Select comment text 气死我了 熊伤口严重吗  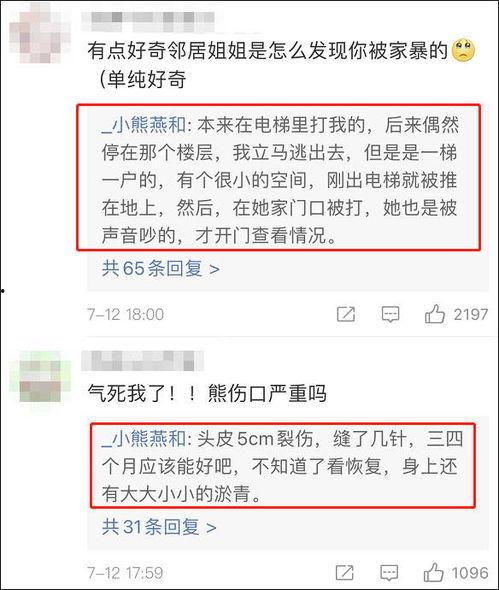tap(207, 393)
